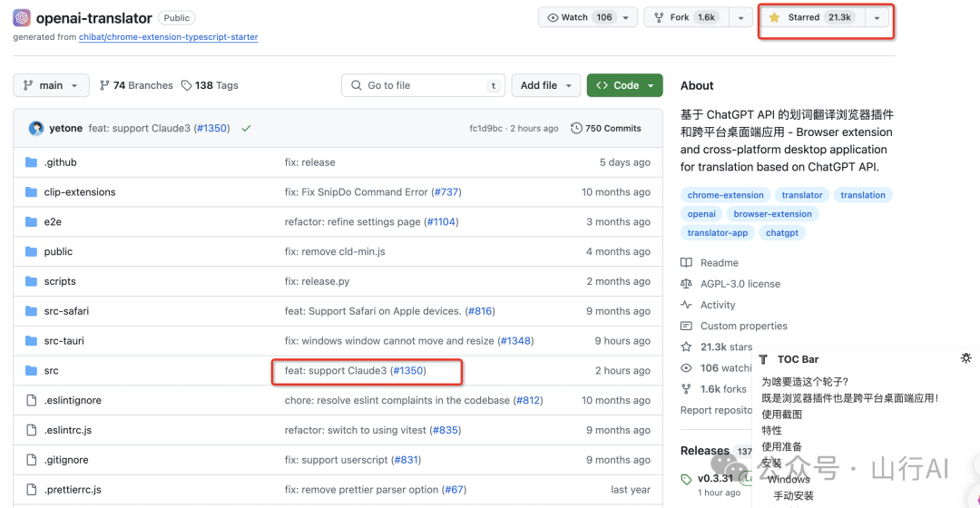
Task: Click the yellow star Starred icon
Action: click(x=774, y=17)
